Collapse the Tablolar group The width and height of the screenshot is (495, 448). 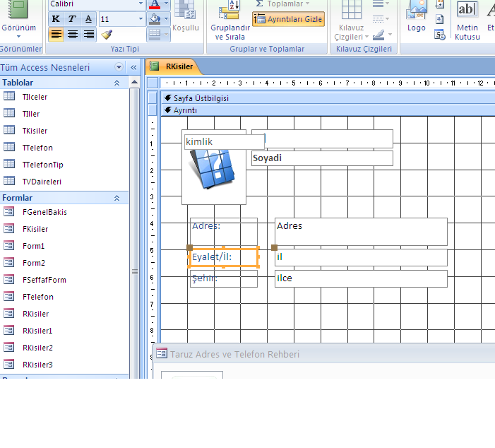click(x=117, y=83)
